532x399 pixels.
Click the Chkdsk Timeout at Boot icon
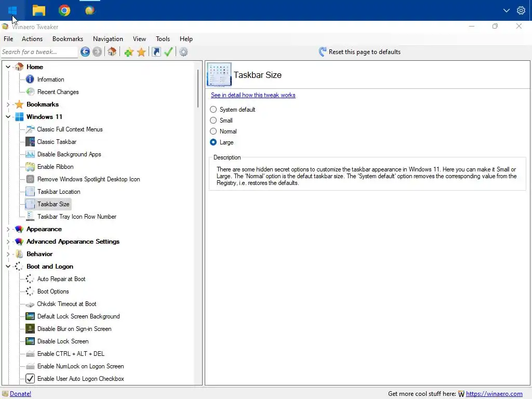30,304
